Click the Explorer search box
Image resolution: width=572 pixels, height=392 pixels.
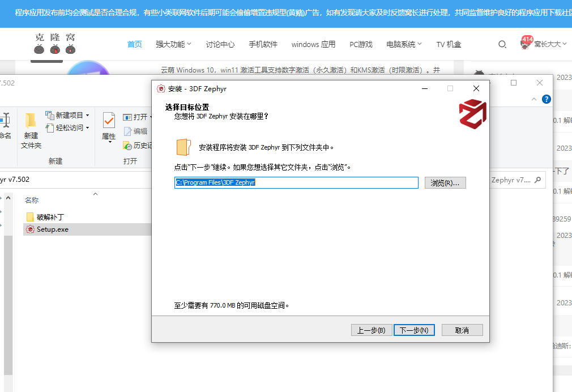pos(517,180)
